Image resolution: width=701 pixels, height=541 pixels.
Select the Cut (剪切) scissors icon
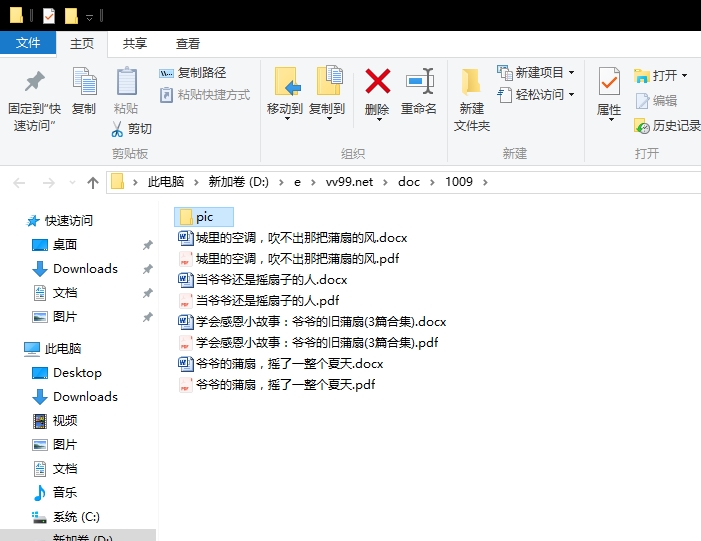coord(117,129)
